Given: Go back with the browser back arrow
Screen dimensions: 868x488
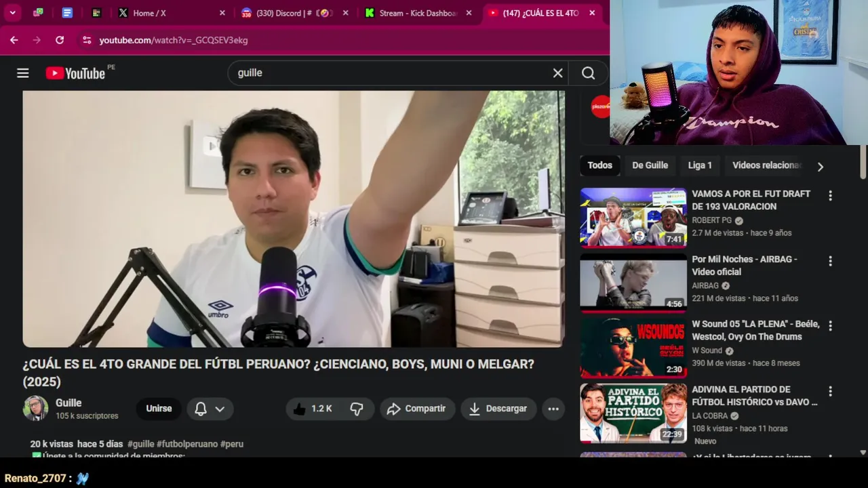Looking at the screenshot, I should point(14,40).
